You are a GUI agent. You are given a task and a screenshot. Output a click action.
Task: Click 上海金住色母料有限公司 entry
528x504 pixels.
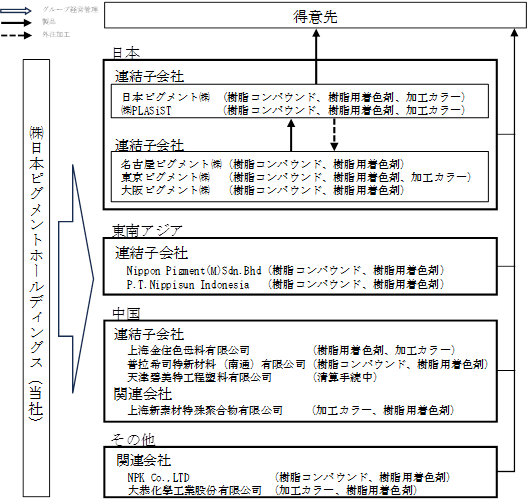click(x=189, y=350)
